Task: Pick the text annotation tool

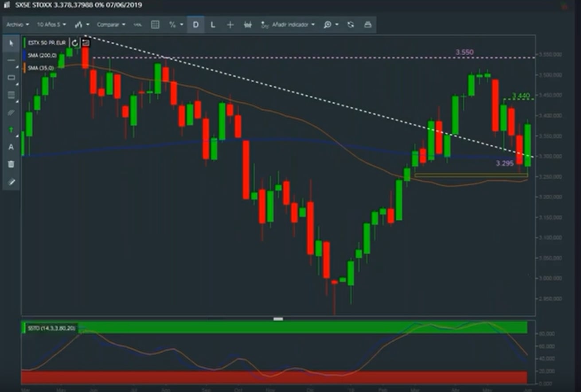Action: click(12, 147)
